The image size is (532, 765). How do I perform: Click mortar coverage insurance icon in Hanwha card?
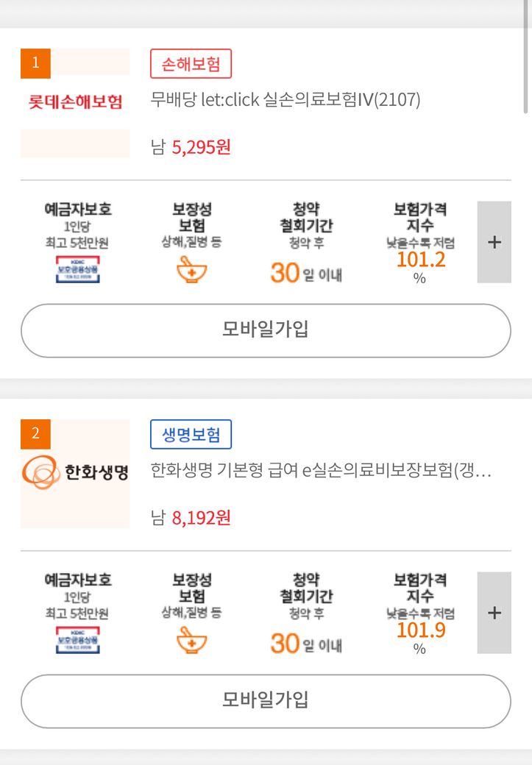[x=191, y=641]
